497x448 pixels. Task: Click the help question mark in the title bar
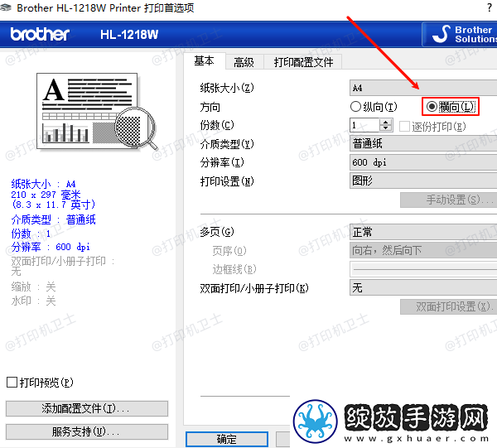coord(490,7)
